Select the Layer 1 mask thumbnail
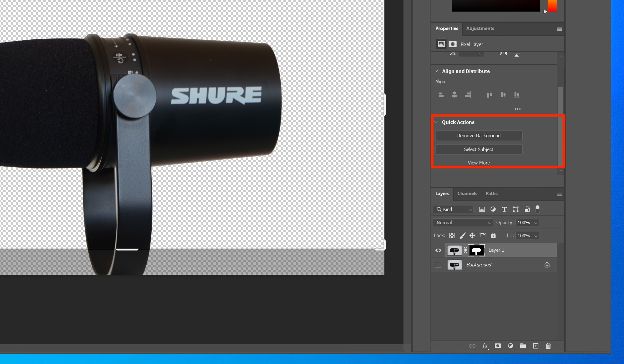 point(476,250)
